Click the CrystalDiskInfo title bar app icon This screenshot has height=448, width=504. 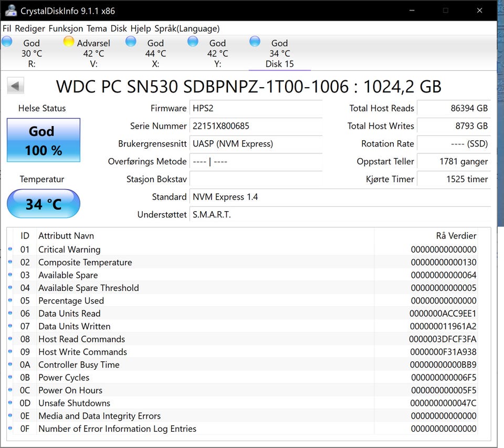(11, 10)
